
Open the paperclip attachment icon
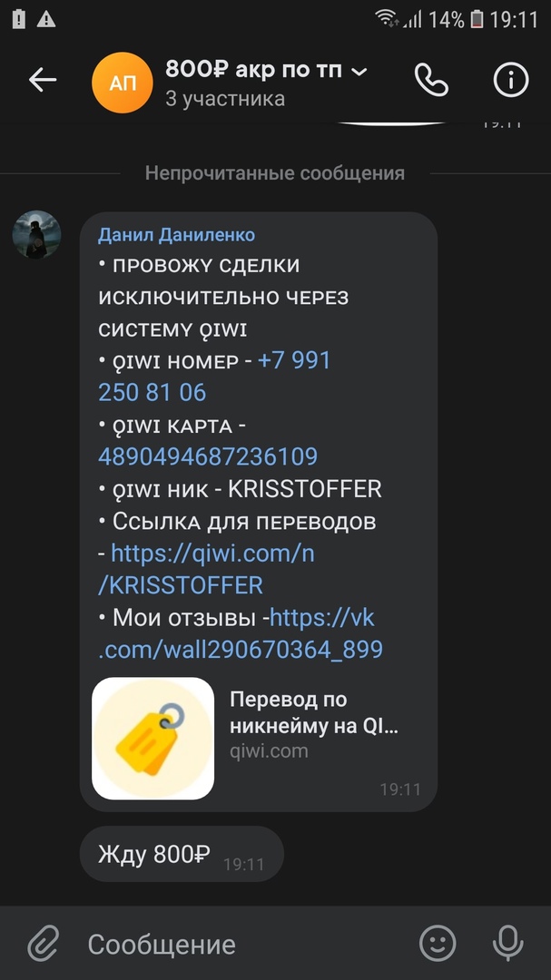44,944
